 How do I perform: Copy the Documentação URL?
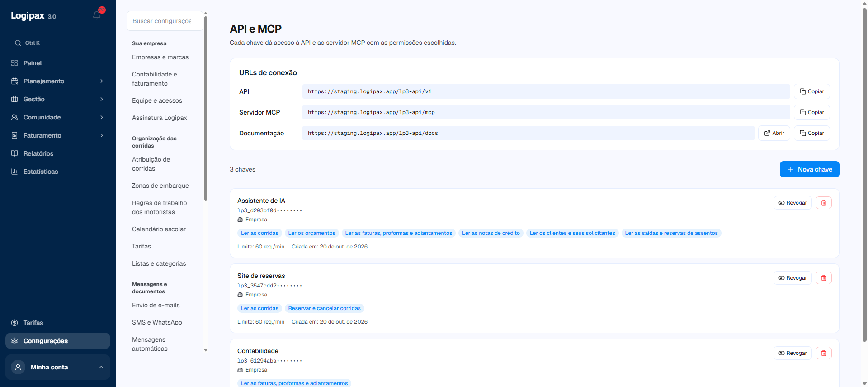[x=811, y=133]
